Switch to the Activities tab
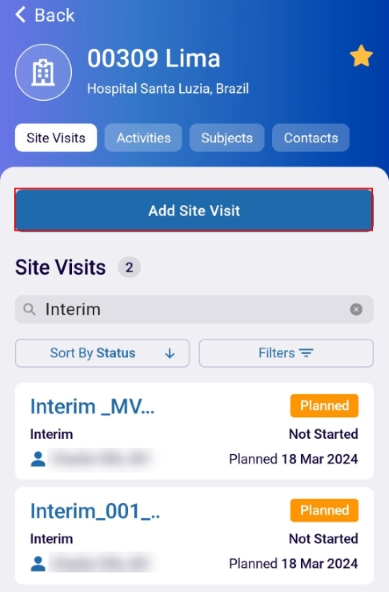Viewport: 389px width, 592px height. (x=144, y=138)
